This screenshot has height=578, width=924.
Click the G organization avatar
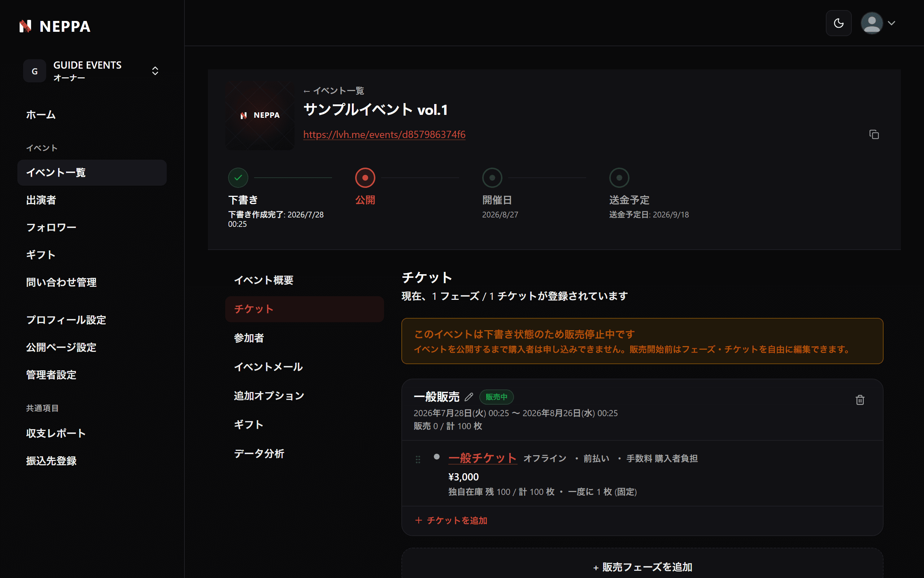point(35,71)
